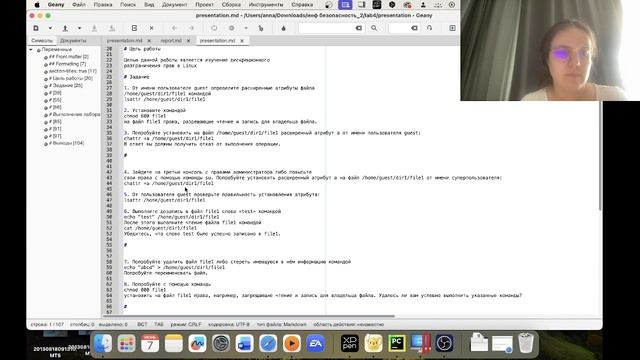Image resolution: width=640 pixels, height=360 pixels.
Task: Click the horizontal editor scrollbar
Action: coord(250,316)
